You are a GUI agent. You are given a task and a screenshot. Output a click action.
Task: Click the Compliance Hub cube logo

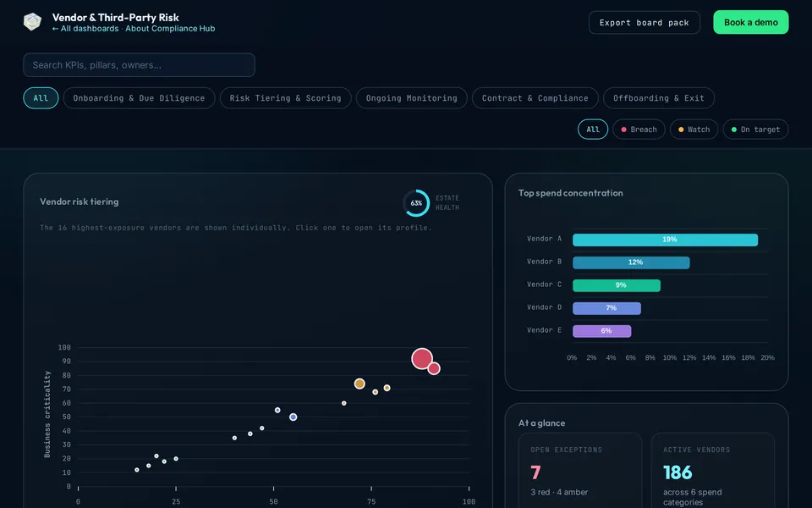tap(33, 22)
